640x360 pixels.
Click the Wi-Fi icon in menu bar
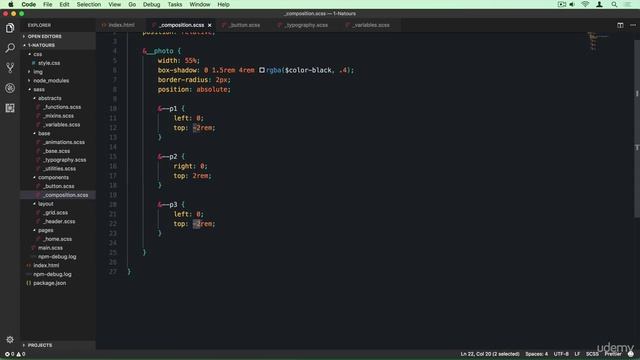(585, 4)
